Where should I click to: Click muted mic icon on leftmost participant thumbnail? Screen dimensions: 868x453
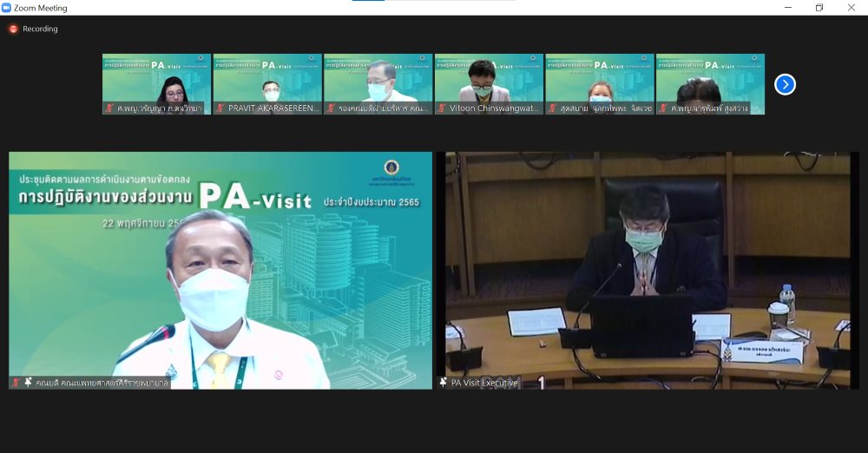click(109, 108)
